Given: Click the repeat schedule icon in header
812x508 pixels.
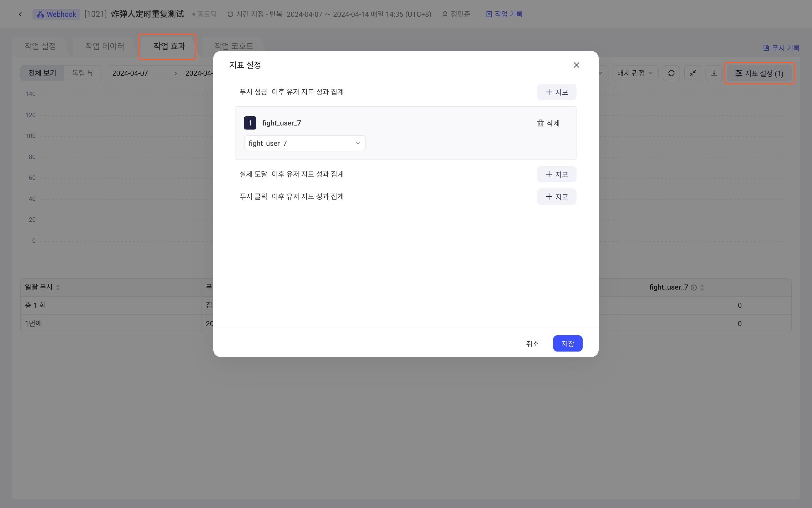Looking at the screenshot, I should [x=230, y=14].
